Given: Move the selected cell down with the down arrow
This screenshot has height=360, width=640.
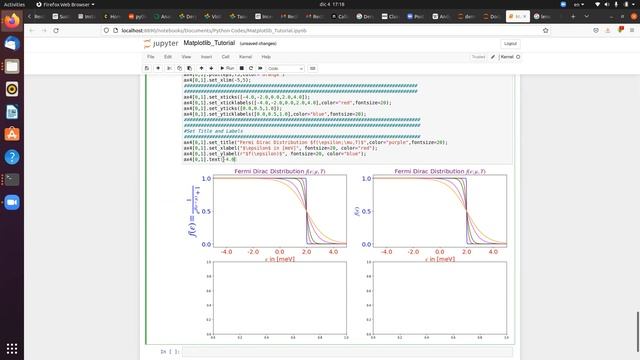Looking at the screenshot, I should [211, 68].
